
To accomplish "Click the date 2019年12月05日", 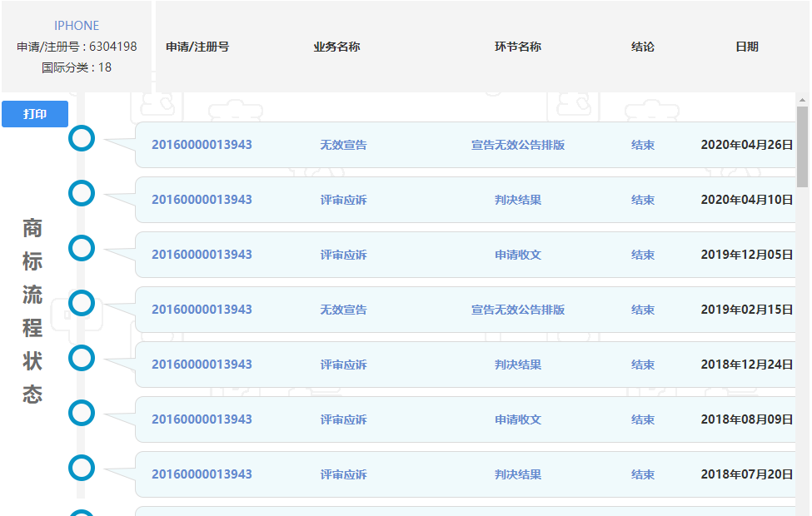I will [747, 255].
